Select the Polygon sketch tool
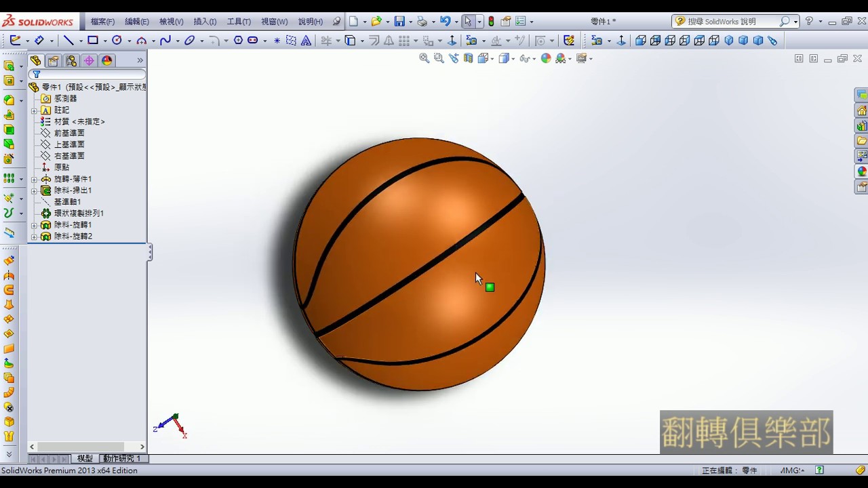Viewport: 868px width, 488px height. click(238, 41)
